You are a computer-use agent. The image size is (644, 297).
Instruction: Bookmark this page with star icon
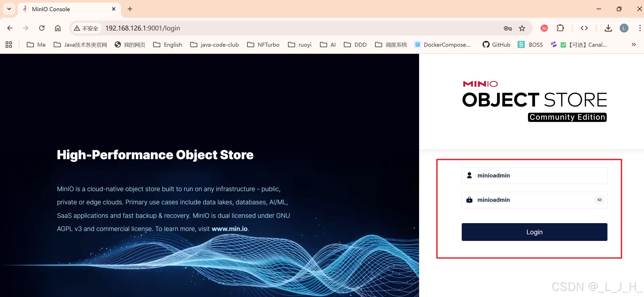pos(522,28)
